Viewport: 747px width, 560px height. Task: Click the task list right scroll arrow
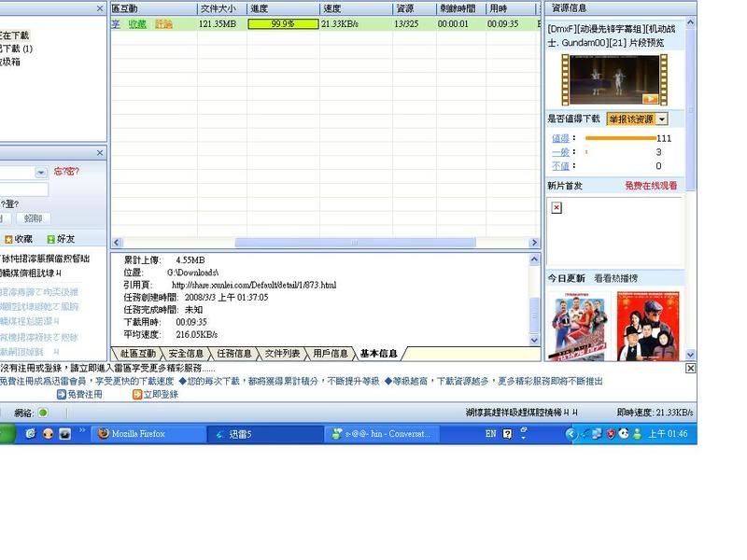[534, 243]
